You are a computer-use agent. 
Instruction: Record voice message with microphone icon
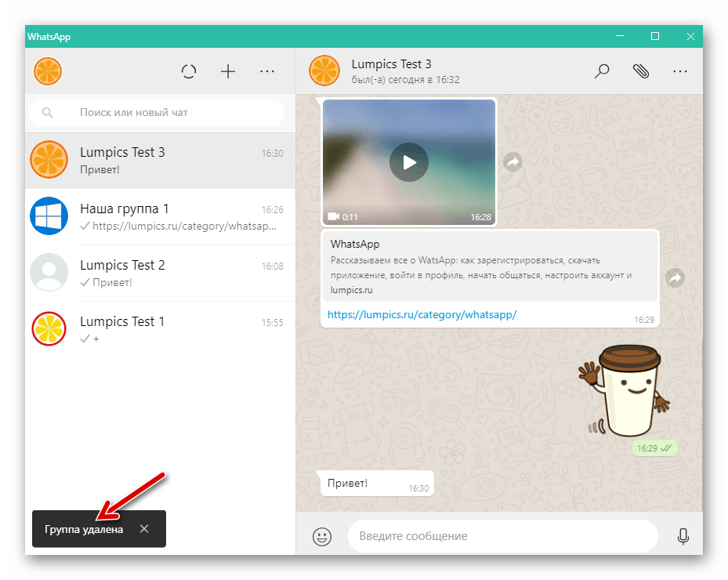click(683, 536)
